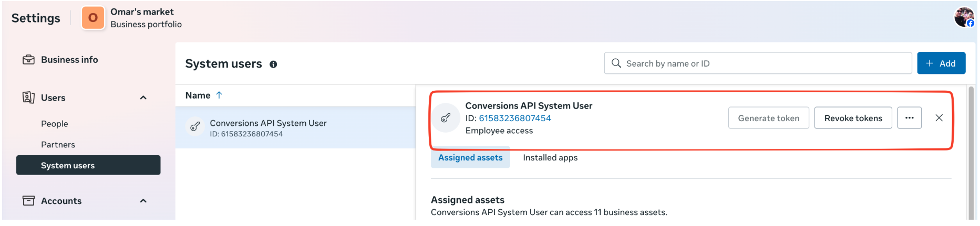Collapse the Users section chevron
The height and width of the screenshot is (226, 980).
pos(143,98)
